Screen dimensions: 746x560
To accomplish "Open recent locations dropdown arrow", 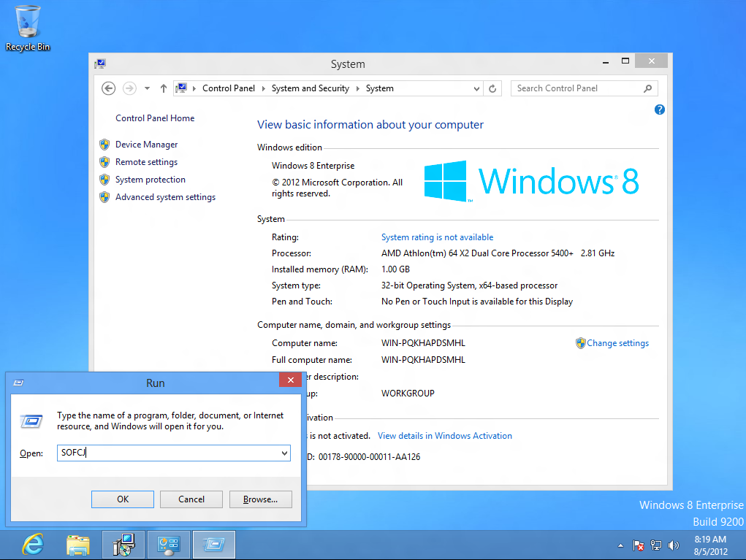I will click(147, 88).
